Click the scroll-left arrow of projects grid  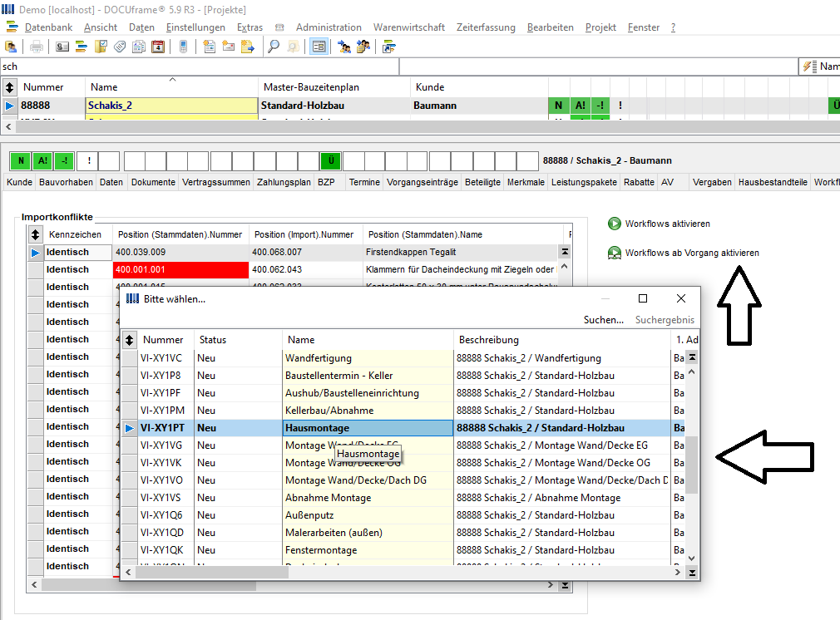pyautogui.click(x=8, y=127)
